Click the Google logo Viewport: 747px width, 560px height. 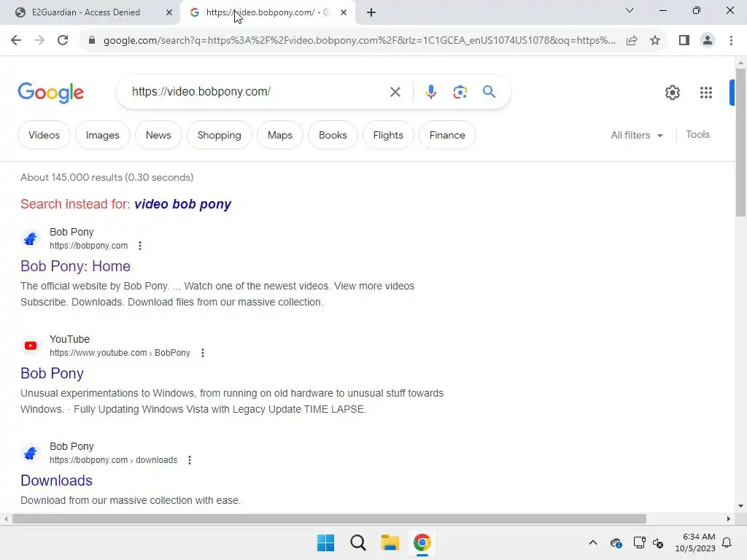pos(50,93)
